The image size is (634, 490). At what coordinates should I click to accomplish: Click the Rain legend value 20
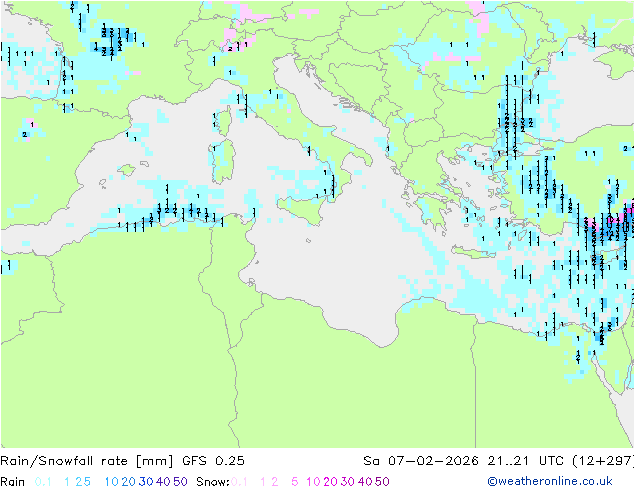128,482
